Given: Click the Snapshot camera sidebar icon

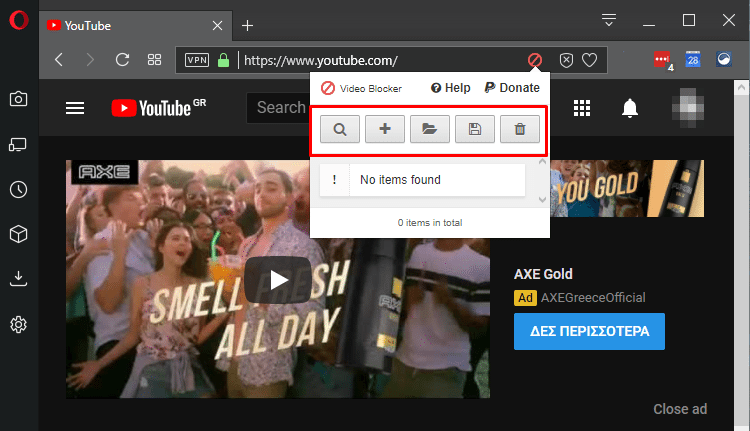Looking at the screenshot, I should point(18,99).
